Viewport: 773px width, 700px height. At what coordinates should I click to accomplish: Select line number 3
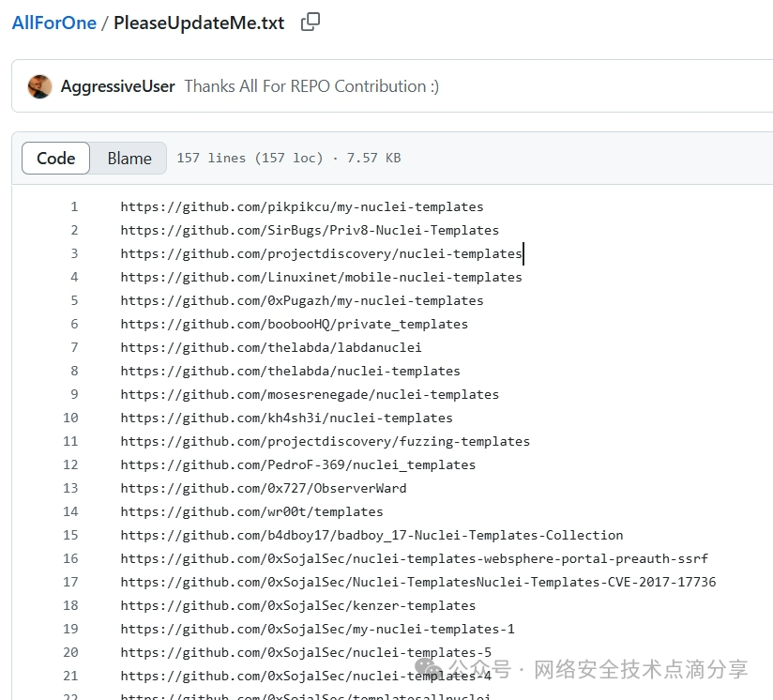pos(74,253)
